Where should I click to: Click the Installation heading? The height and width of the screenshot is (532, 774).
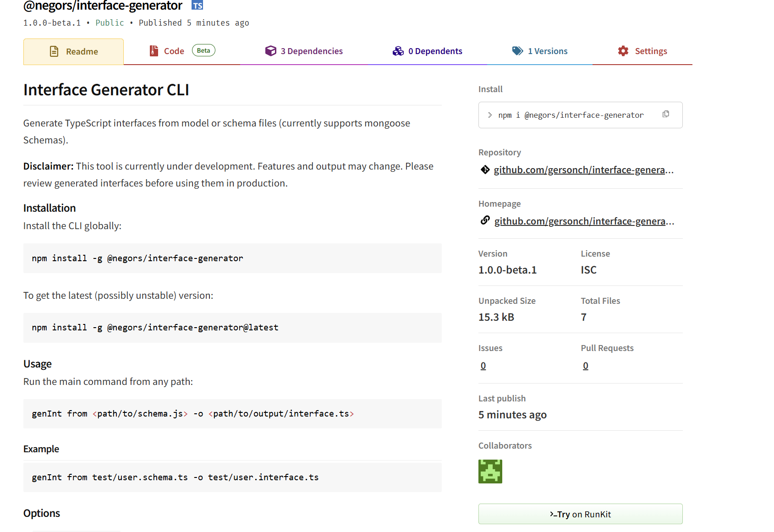pyautogui.click(x=49, y=208)
